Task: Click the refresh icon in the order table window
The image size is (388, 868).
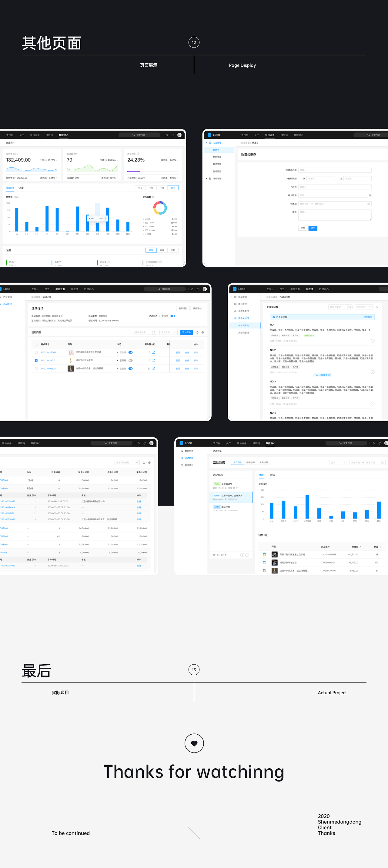Action: [144, 463]
